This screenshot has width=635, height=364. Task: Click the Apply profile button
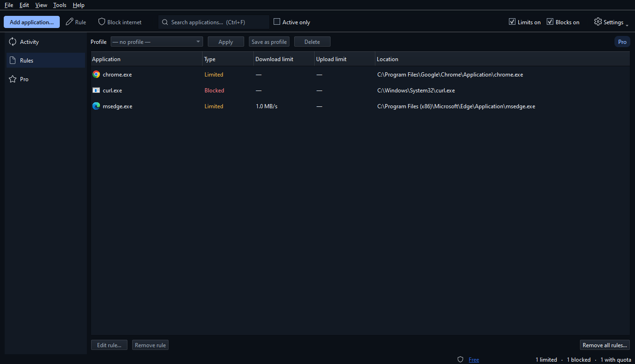(x=226, y=42)
